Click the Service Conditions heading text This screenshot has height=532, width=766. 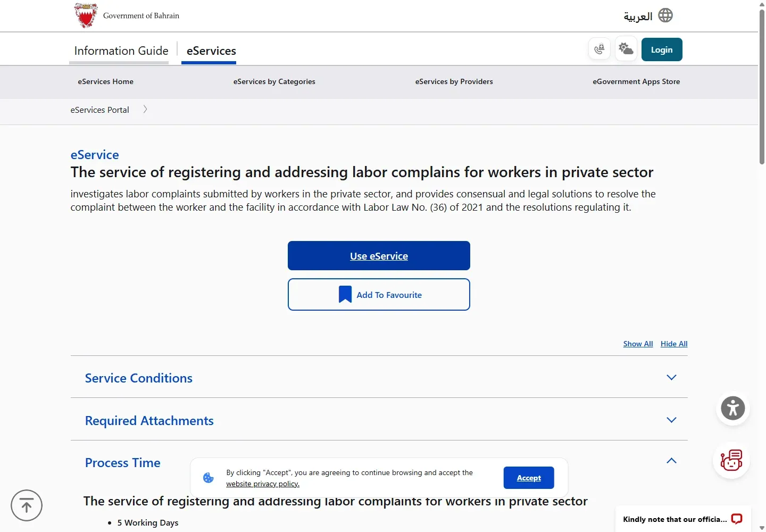(139, 378)
